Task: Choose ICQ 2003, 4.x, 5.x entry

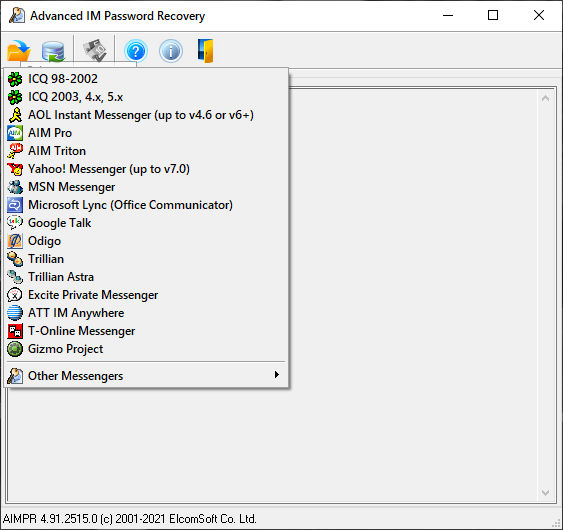Action: click(146, 97)
